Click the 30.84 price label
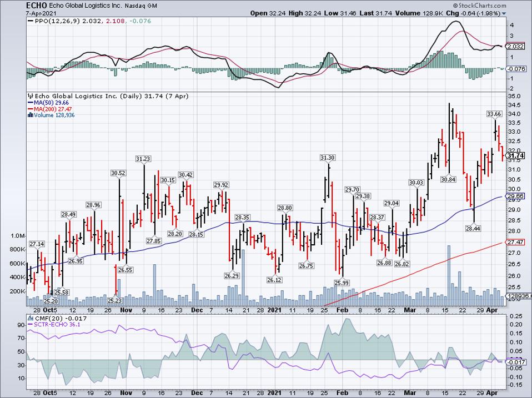 click(x=448, y=179)
